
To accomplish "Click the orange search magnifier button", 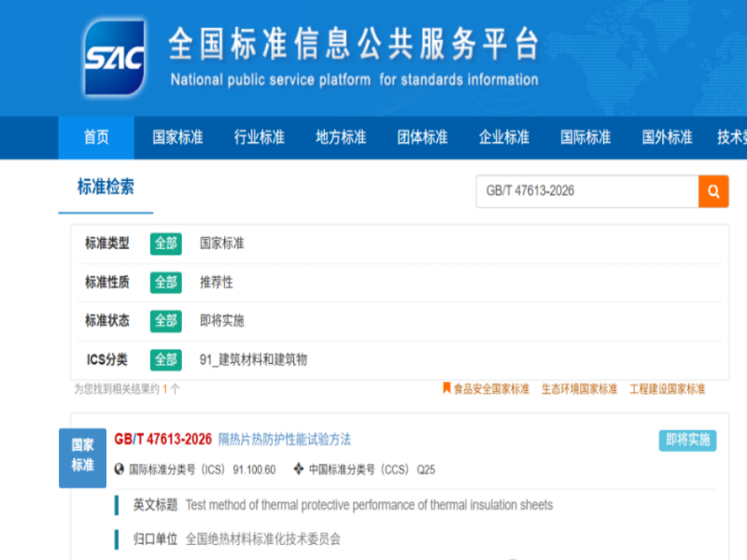I will pos(713,191).
